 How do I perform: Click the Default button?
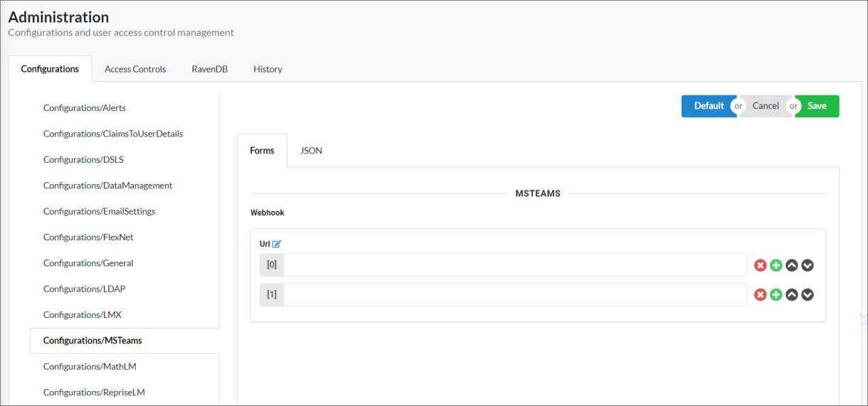click(709, 106)
